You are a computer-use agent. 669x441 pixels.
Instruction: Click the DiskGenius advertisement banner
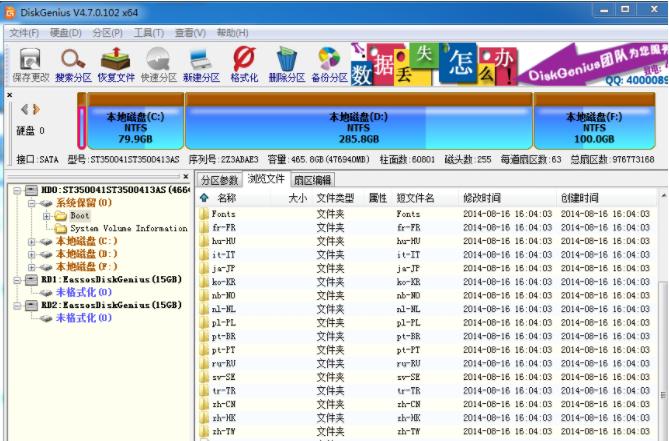[509, 64]
